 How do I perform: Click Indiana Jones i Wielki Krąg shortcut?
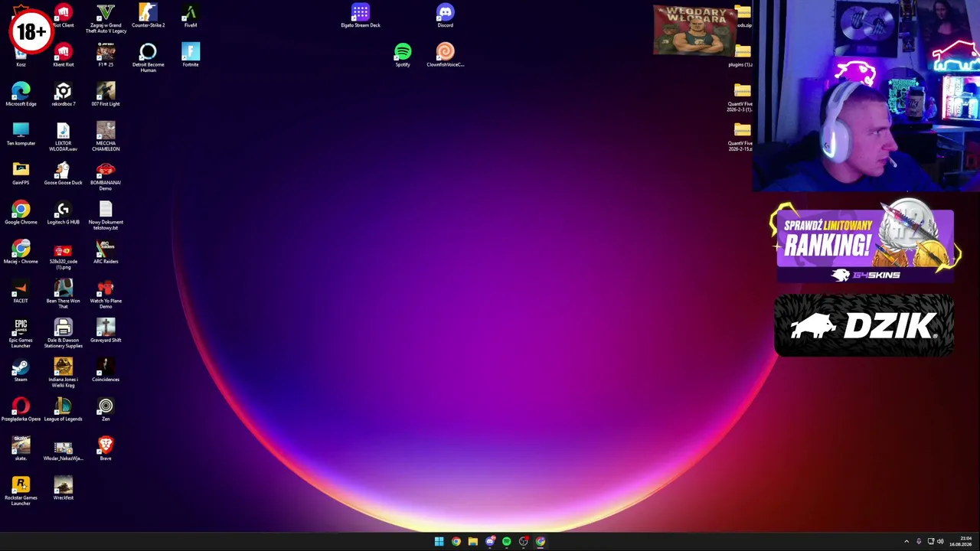point(63,373)
